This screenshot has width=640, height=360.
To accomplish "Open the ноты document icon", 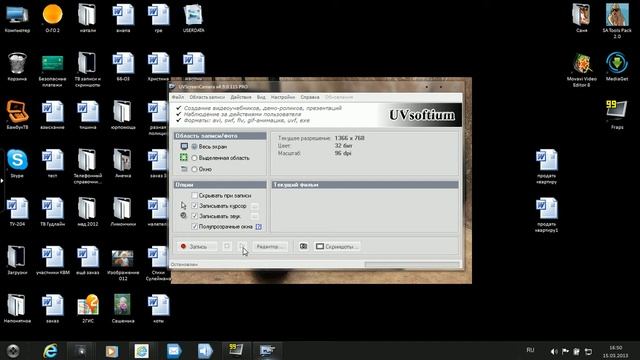I will (x=158, y=309).
